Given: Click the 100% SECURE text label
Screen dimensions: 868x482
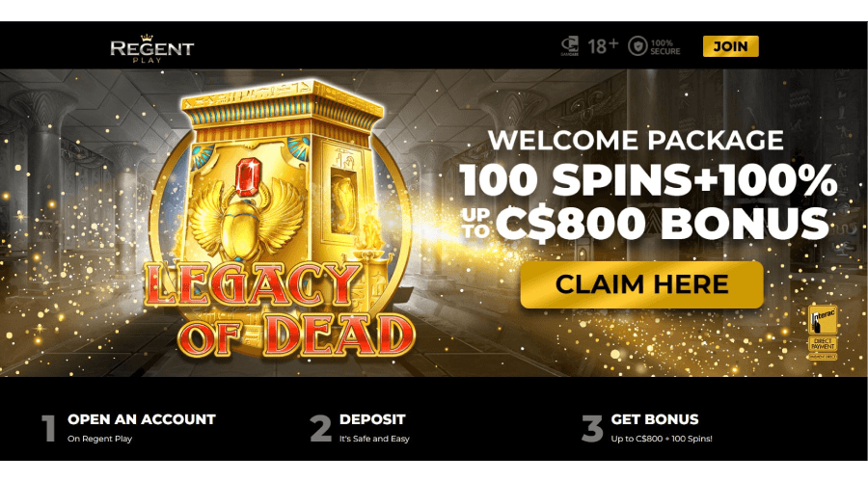Looking at the screenshot, I should click(665, 47).
